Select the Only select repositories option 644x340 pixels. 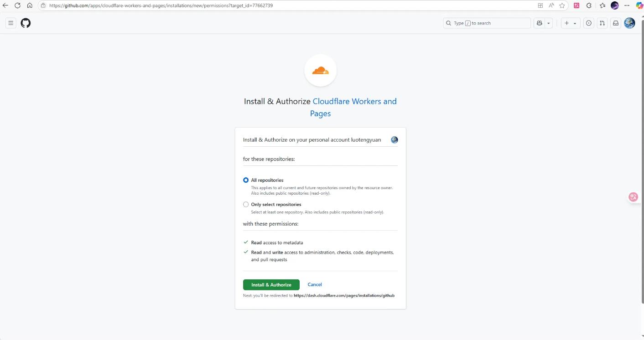(x=246, y=205)
